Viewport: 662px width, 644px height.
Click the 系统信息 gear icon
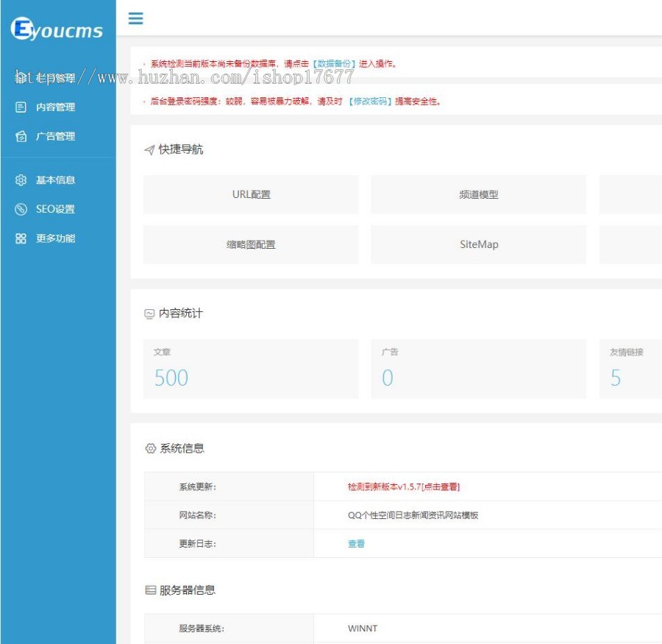point(150,448)
